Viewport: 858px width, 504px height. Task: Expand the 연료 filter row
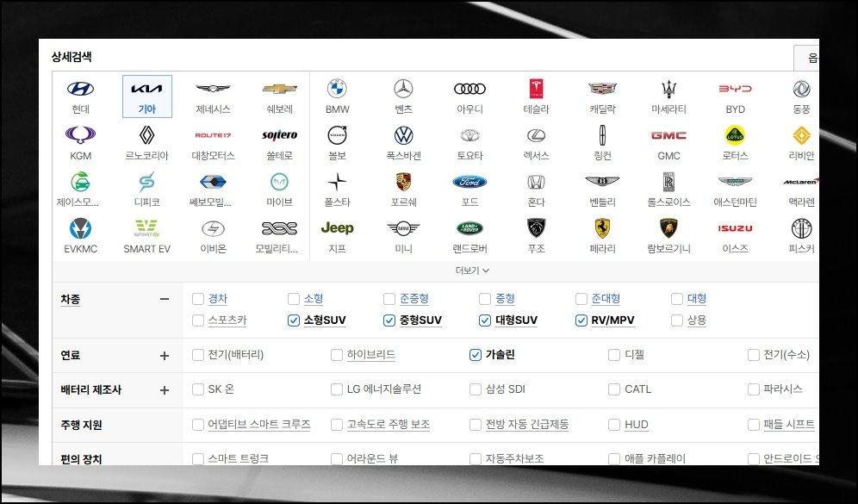(165, 356)
